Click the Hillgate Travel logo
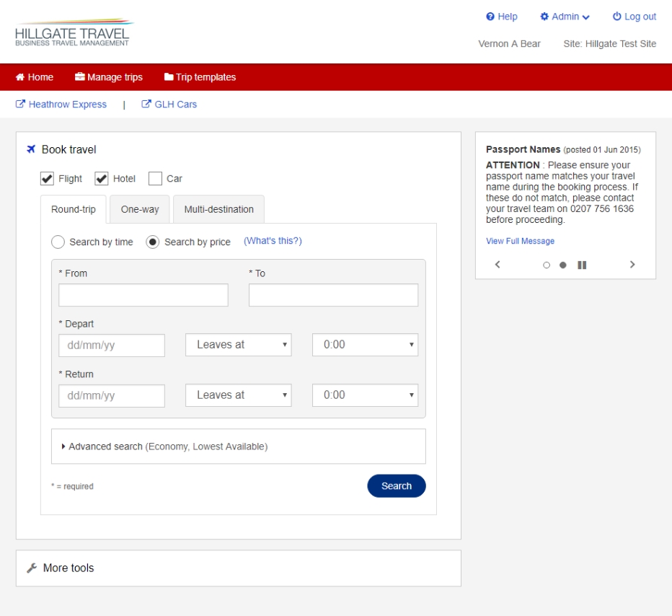The width and height of the screenshot is (672, 616). (x=74, y=33)
